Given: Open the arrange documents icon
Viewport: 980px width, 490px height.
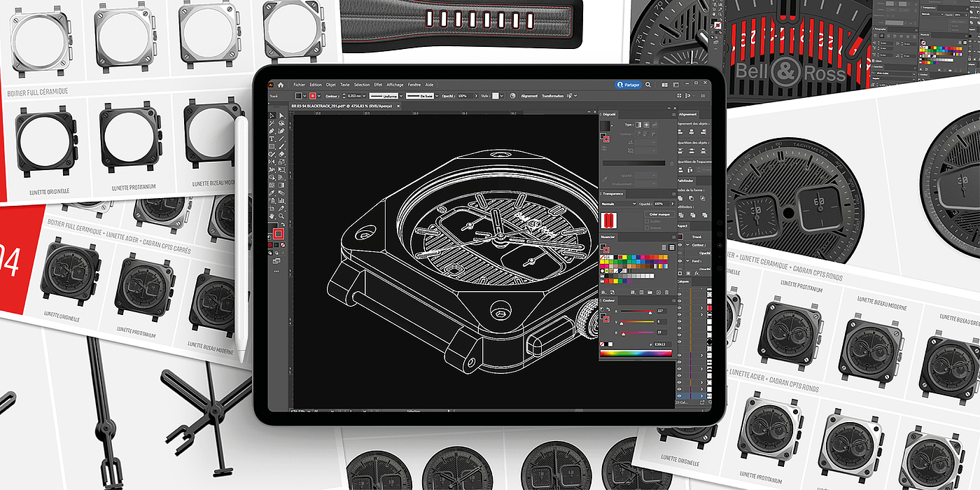Looking at the screenshot, I should [664, 85].
